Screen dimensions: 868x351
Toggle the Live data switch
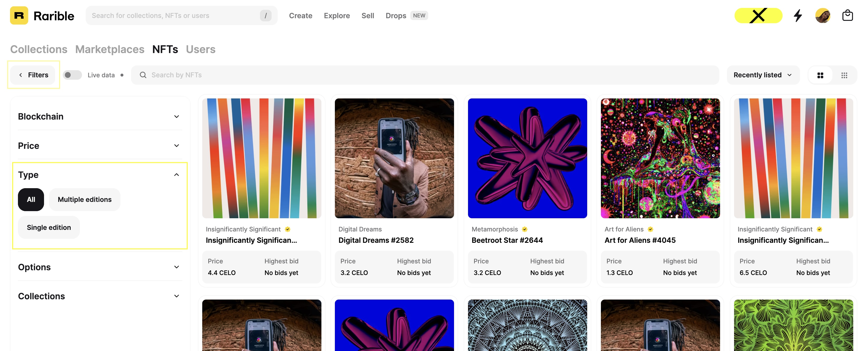pyautogui.click(x=72, y=75)
